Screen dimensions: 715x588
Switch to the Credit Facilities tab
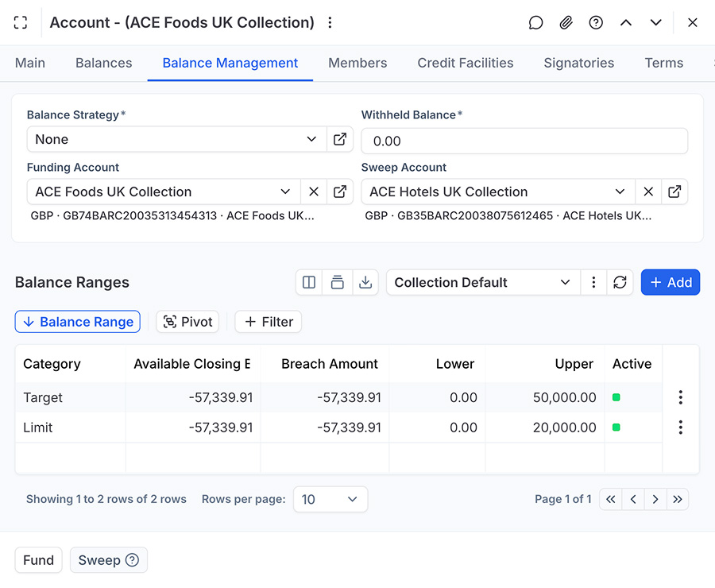466,63
